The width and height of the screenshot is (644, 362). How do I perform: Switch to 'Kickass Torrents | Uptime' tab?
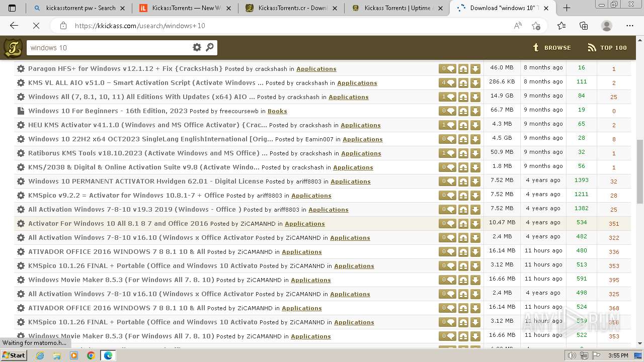[x=397, y=8]
